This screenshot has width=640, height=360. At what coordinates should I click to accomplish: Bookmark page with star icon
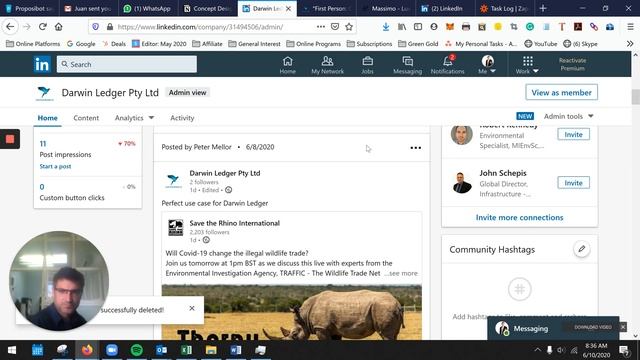[x=349, y=27]
